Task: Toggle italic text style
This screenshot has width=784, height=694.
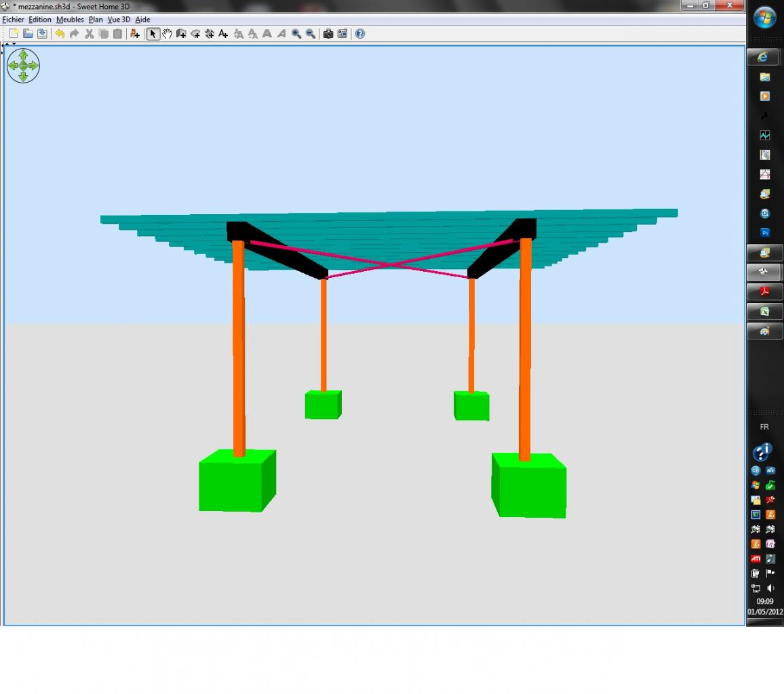Action: tap(281, 33)
